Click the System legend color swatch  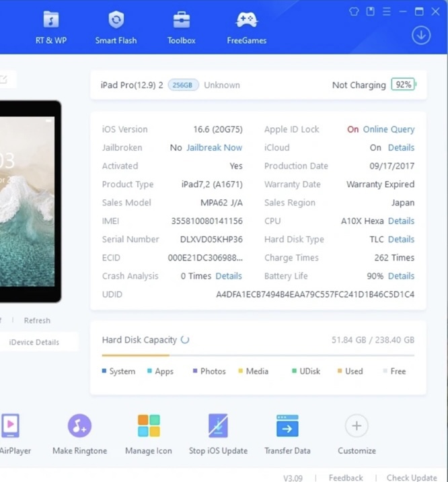coord(104,371)
